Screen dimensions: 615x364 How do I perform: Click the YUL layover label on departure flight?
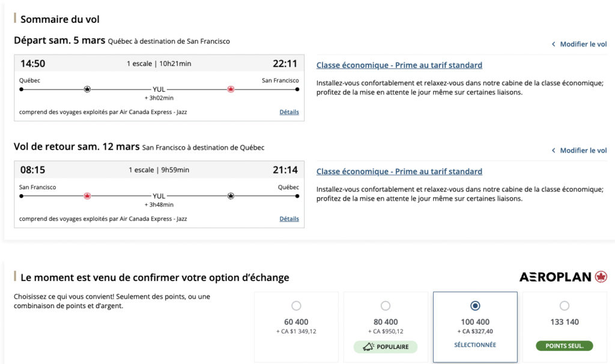(x=159, y=89)
